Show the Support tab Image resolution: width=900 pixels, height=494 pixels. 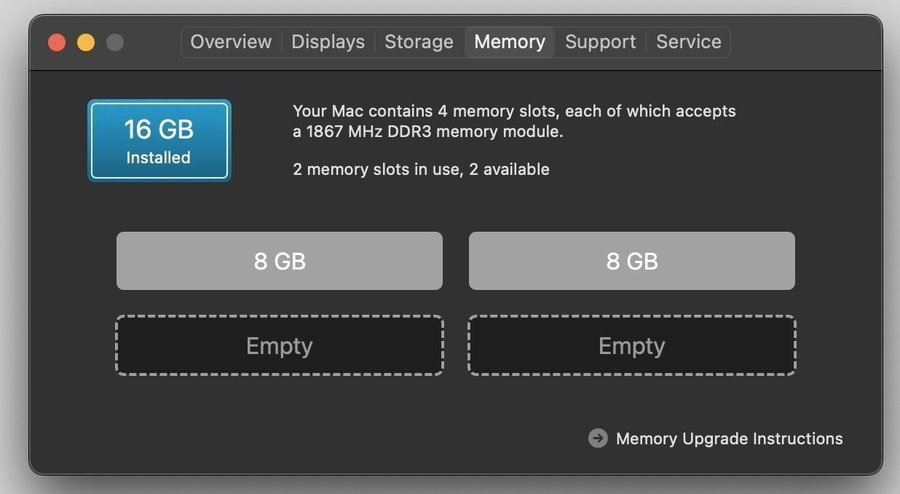(x=600, y=42)
